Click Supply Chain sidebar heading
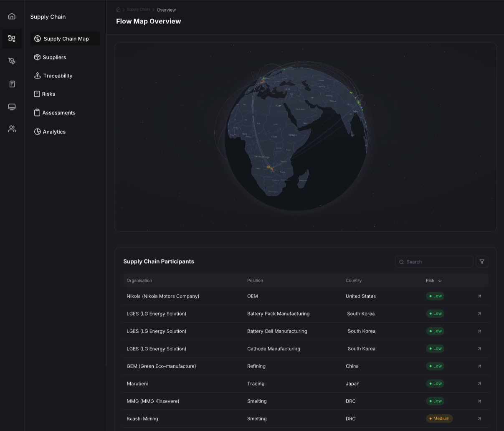The image size is (504, 431). tap(48, 17)
